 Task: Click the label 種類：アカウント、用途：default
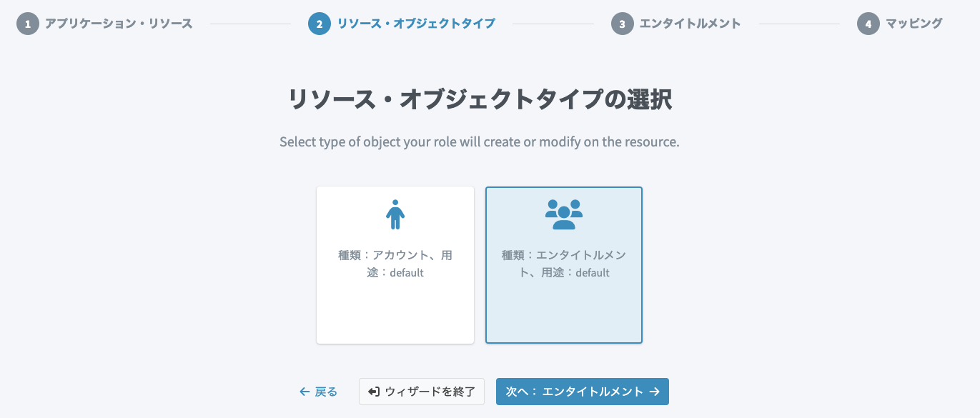pos(395,264)
